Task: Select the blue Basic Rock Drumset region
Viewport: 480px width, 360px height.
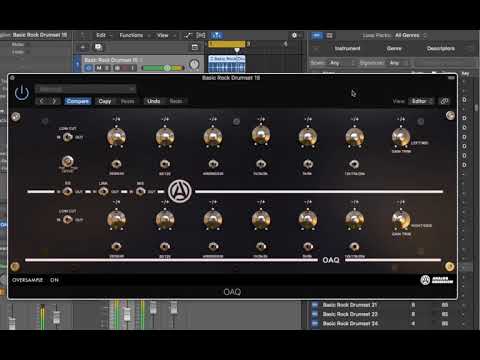Action: click(x=227, y=63)
